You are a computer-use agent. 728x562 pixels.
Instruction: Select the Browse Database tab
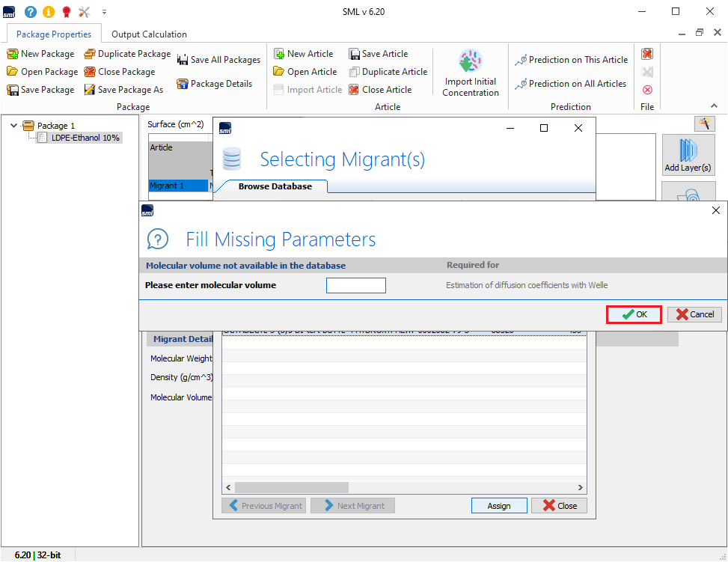pos(275,186)
